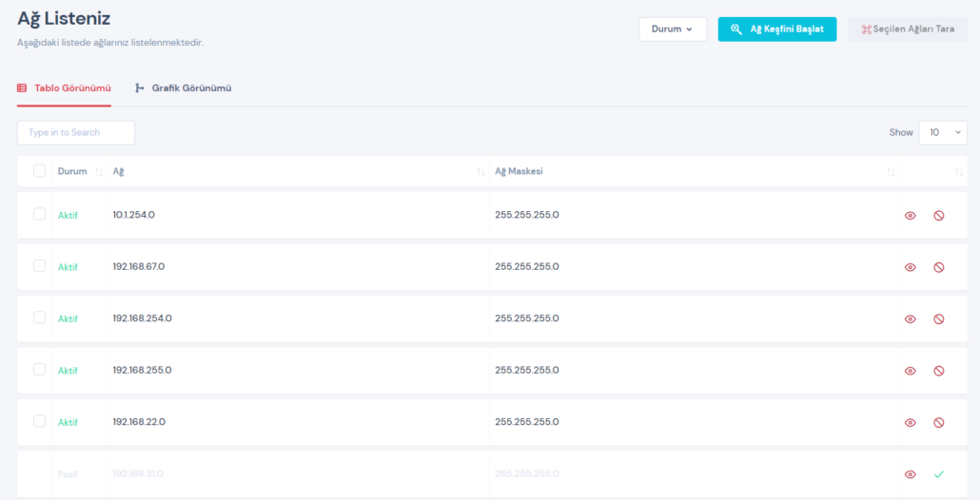This screenshot has width=980, height=500.
Task: Click network address 10.1.254.0
Action: point(134,215)
